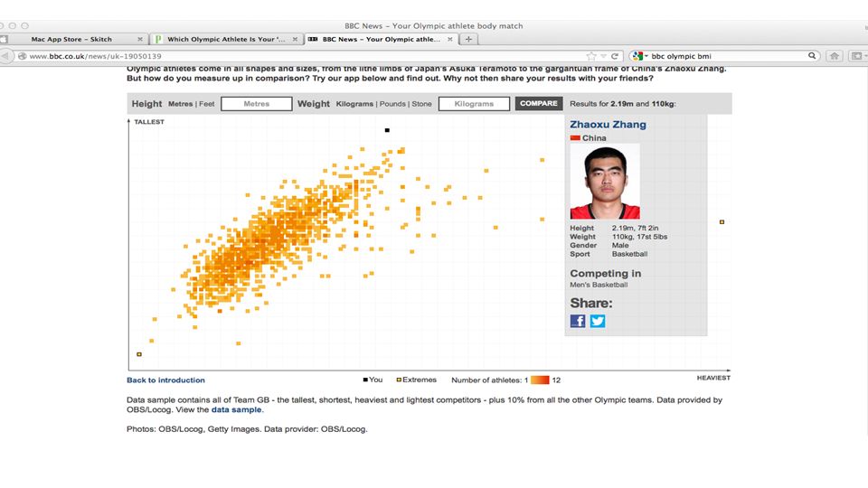Click the Men's Basketball event text
Viewport: 868px width, 488px height.
point(599,285)
